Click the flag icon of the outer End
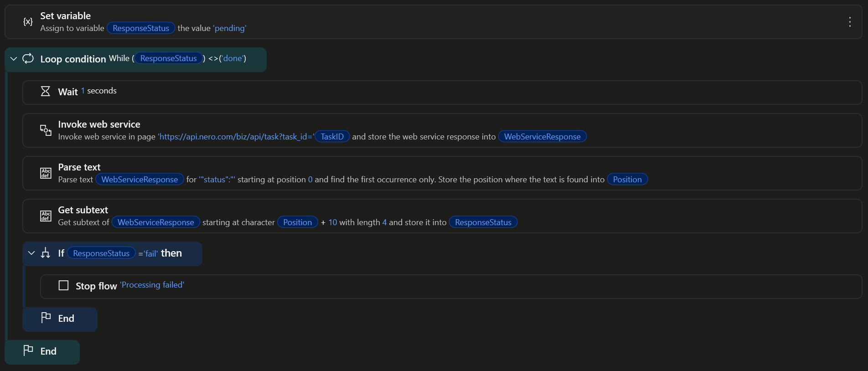Screen dimensions: 868x371 28,350
